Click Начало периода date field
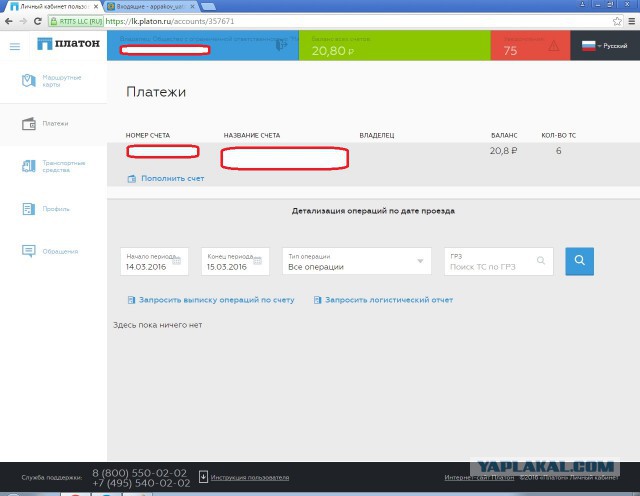 [154, 262]
